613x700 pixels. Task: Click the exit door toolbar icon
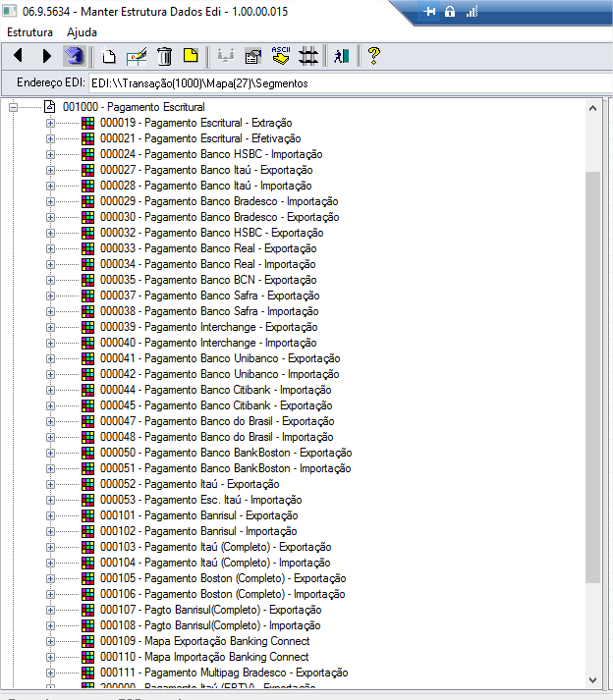341,56
